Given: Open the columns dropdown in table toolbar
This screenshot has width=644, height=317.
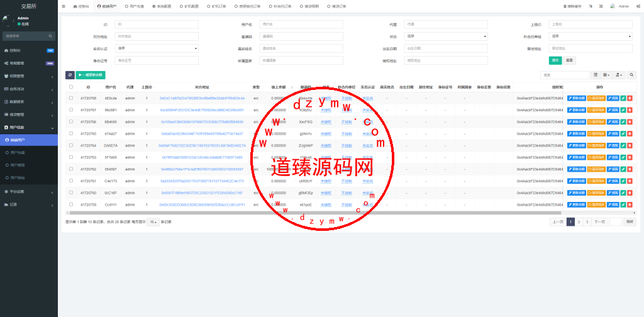Looking at the screenshot, I should click(606, 75).
